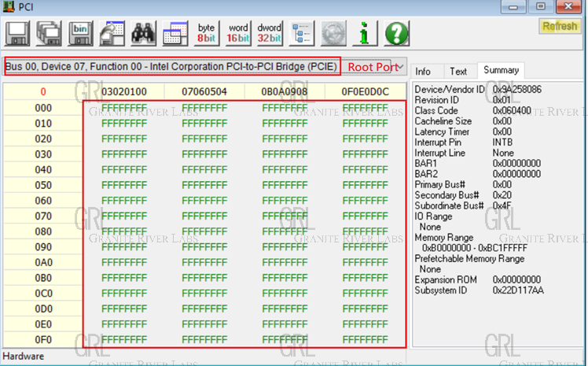Select row offset 060
This screenshot has width=588, height=366.
43,201
